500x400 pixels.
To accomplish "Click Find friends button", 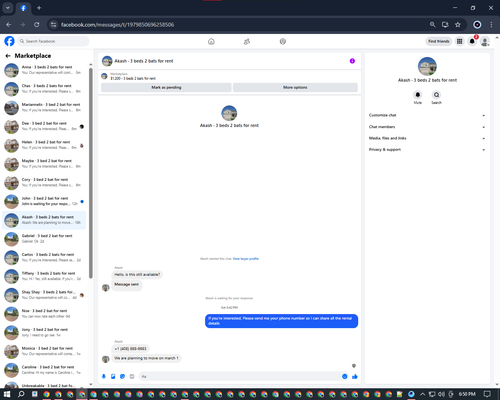I will point(439,41).
